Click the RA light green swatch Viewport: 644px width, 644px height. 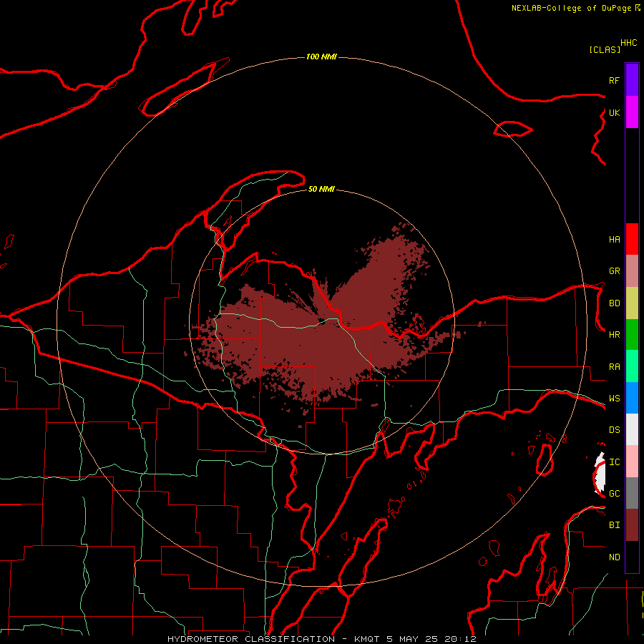632,366
